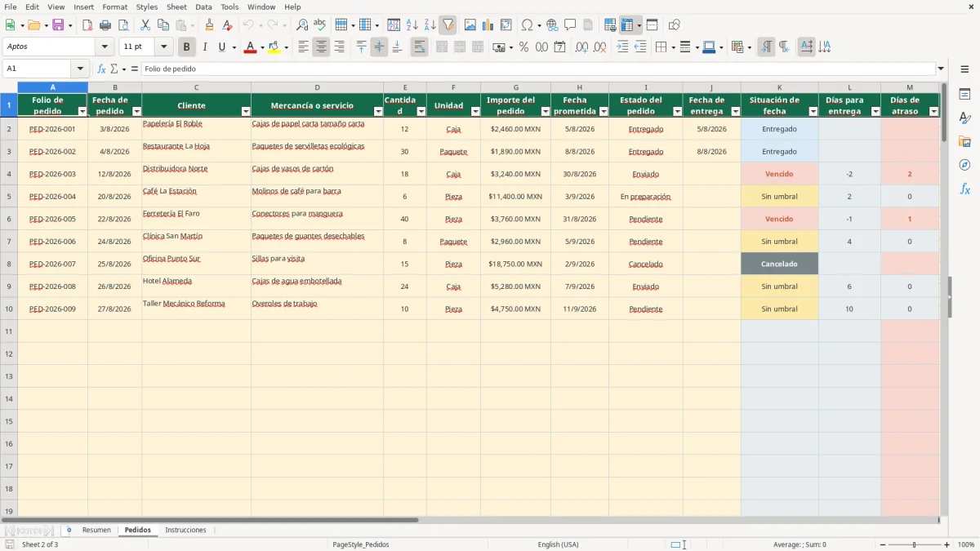This screenshot has height=551, width=980.
Task: Switch to the Resumen sheet tab
Action: [x=96, y=530]
